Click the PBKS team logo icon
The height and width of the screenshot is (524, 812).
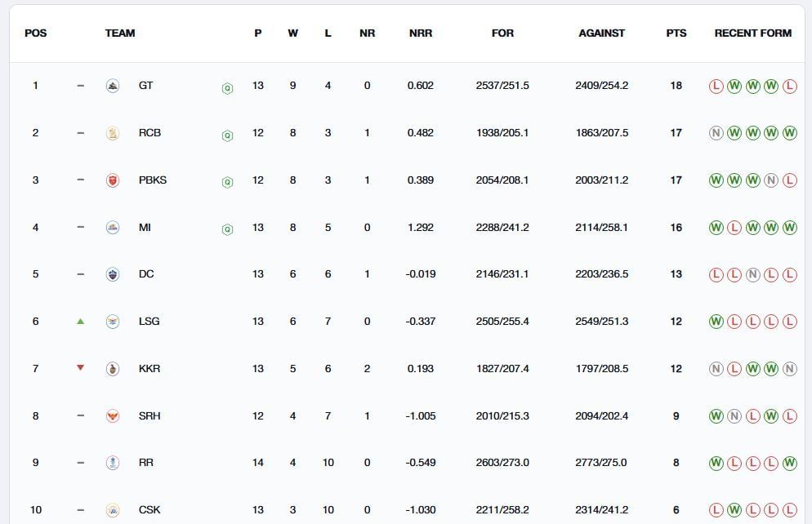pos(113,180)
